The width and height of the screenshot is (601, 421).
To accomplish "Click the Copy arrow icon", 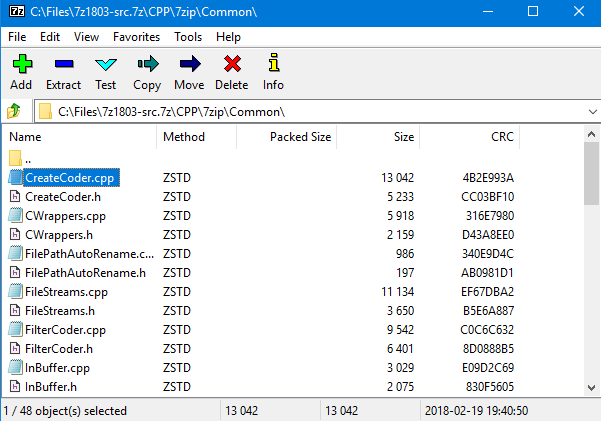I will pos(148,64).
